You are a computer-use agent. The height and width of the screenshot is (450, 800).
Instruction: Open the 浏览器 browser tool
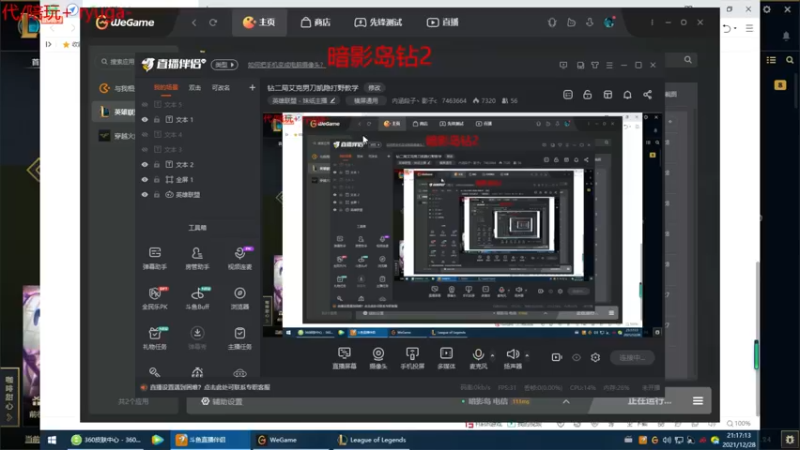239,298
